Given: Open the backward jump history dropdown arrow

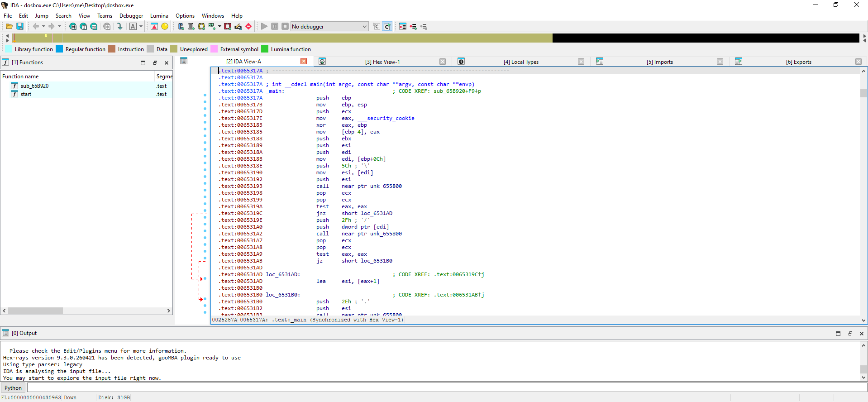Looking at the screenshot, I should click(x=43, y=26).
